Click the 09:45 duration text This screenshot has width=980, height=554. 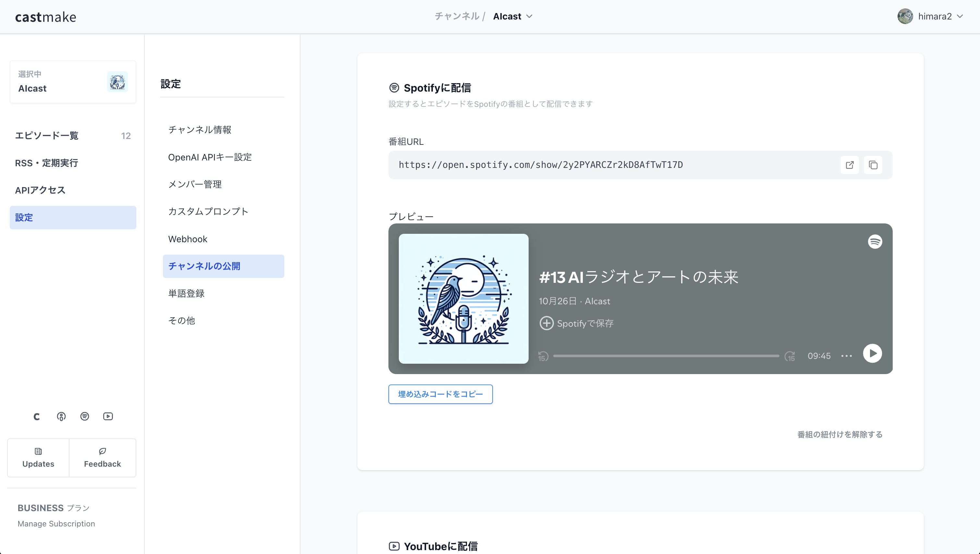[x=819, y=356]
